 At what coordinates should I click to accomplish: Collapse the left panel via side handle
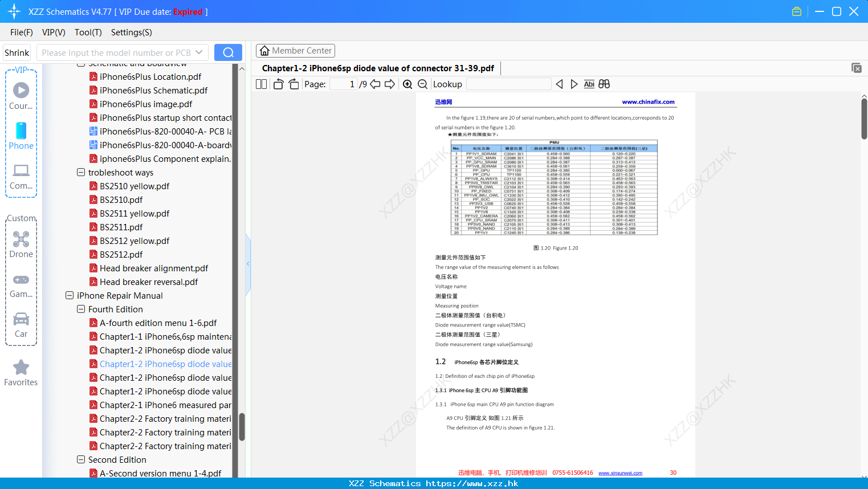click(248, 264)
